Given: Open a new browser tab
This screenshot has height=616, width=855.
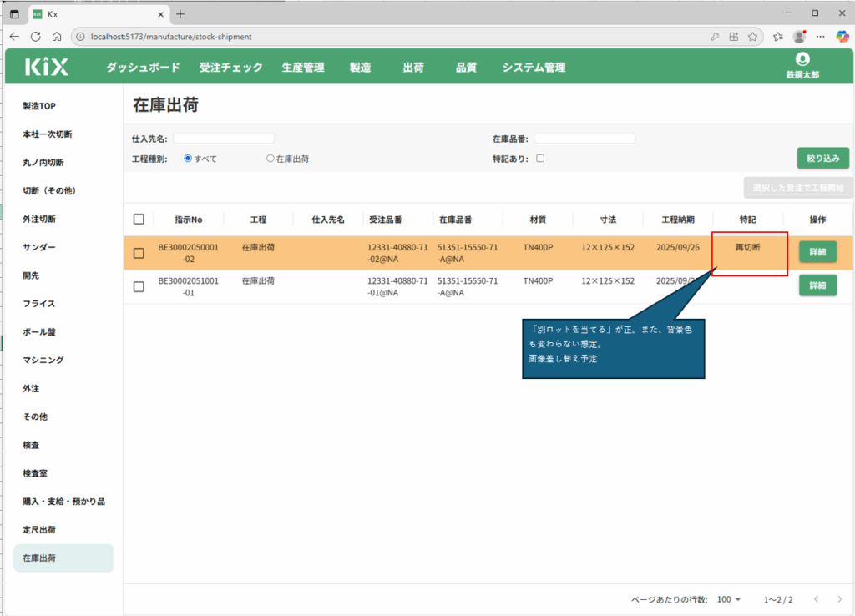Looking at the screenshot, I should tap(180, 13).
